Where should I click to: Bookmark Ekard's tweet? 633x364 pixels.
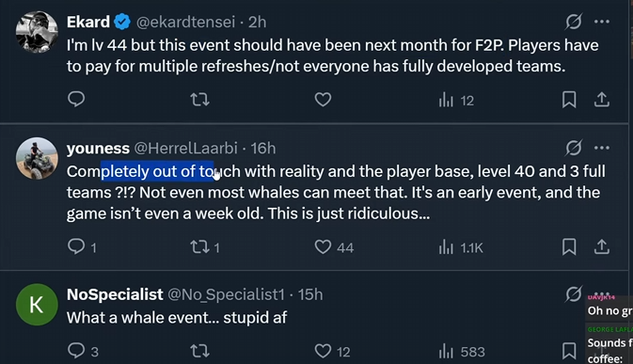coord(569,100)
